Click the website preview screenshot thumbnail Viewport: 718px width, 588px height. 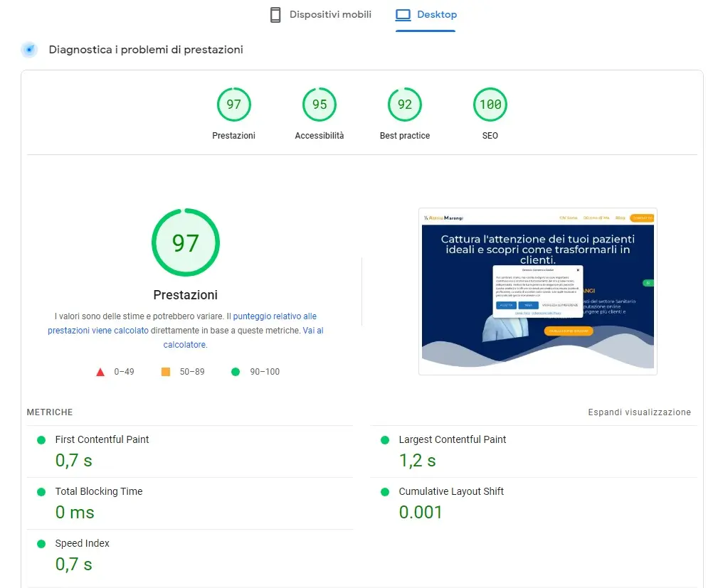(538, 290)
